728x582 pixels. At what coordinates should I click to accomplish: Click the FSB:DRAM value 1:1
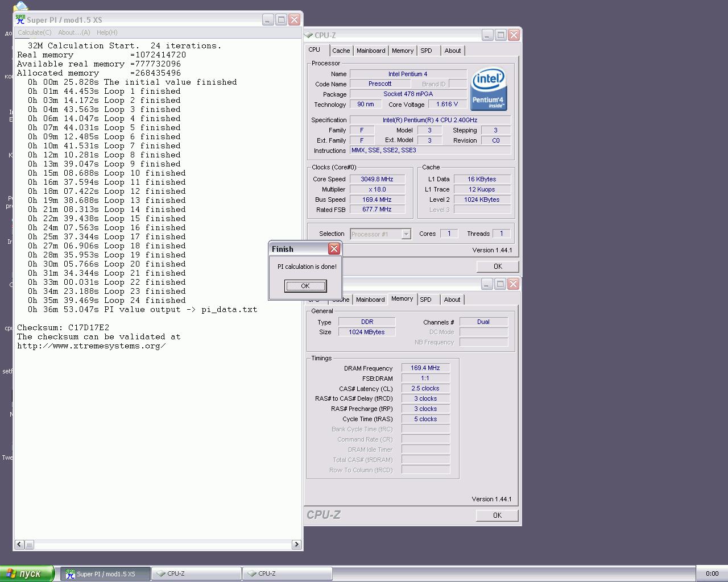click(x=425, y=378)
